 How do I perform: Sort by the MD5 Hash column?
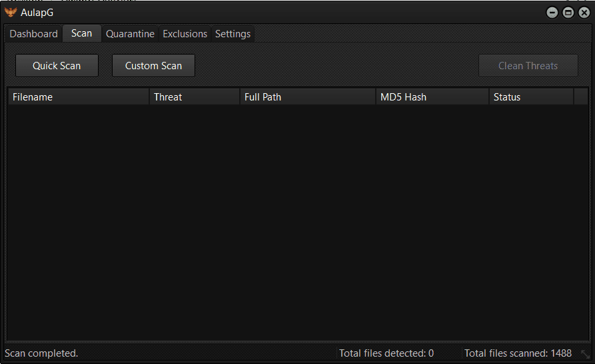pos(432,97)
